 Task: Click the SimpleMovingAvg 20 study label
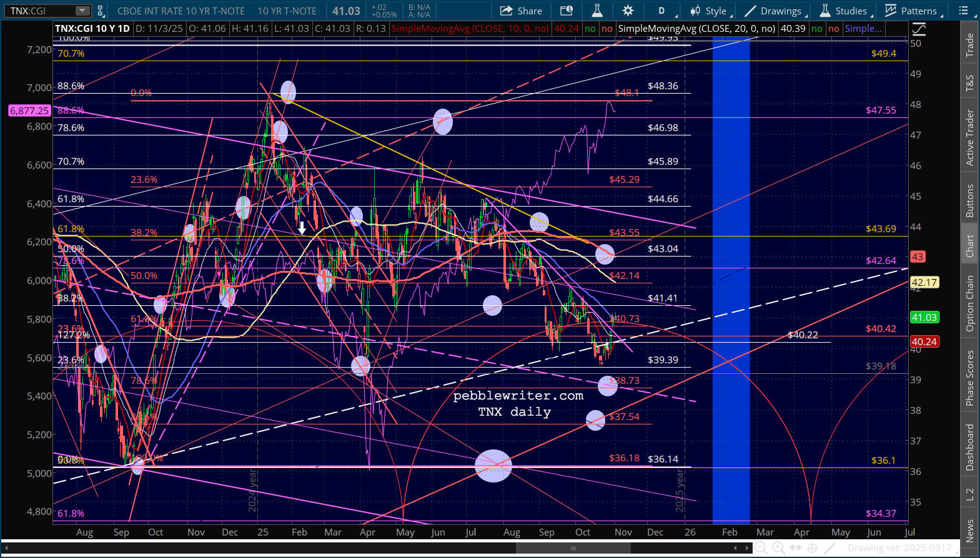click(696, 29)
